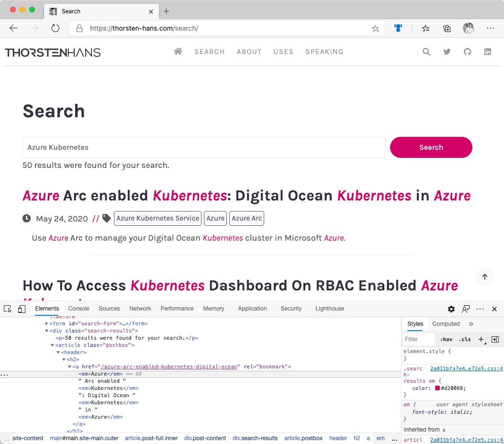Viewport: 504px width, 444px height.
Task: Open the Azure Kubernetes Service tag
Action: point(157,218)
